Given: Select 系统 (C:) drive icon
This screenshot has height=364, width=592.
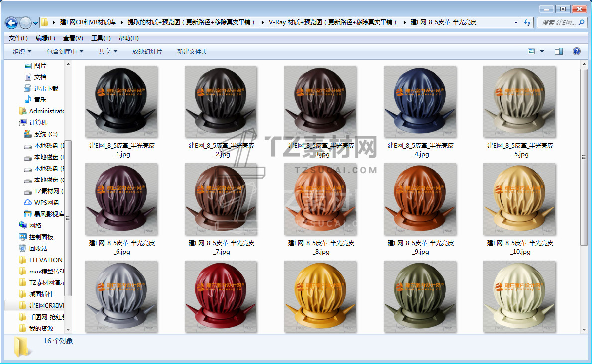Looking at the screenshot, I should [27, 134].
